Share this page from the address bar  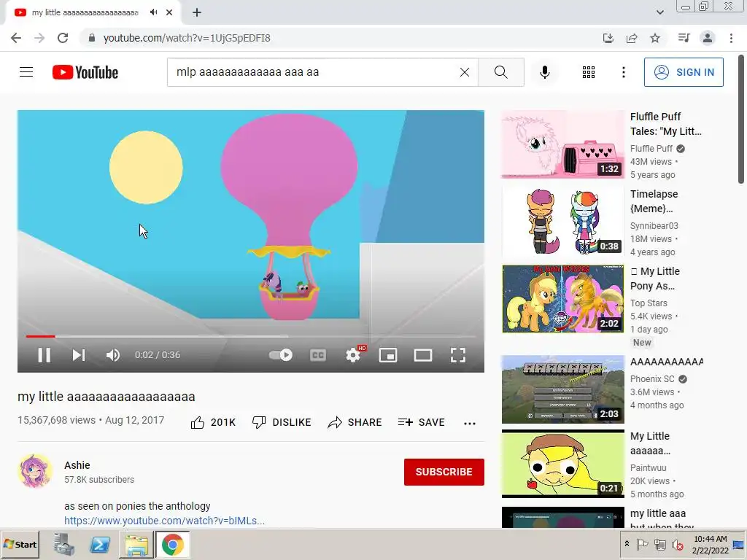point(632,38)
